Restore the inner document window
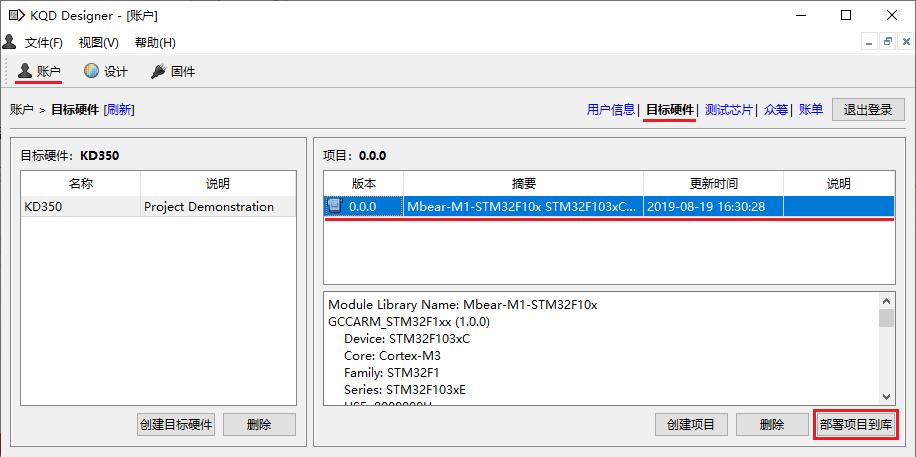916x457 pixels. click(x=888, y=42)
